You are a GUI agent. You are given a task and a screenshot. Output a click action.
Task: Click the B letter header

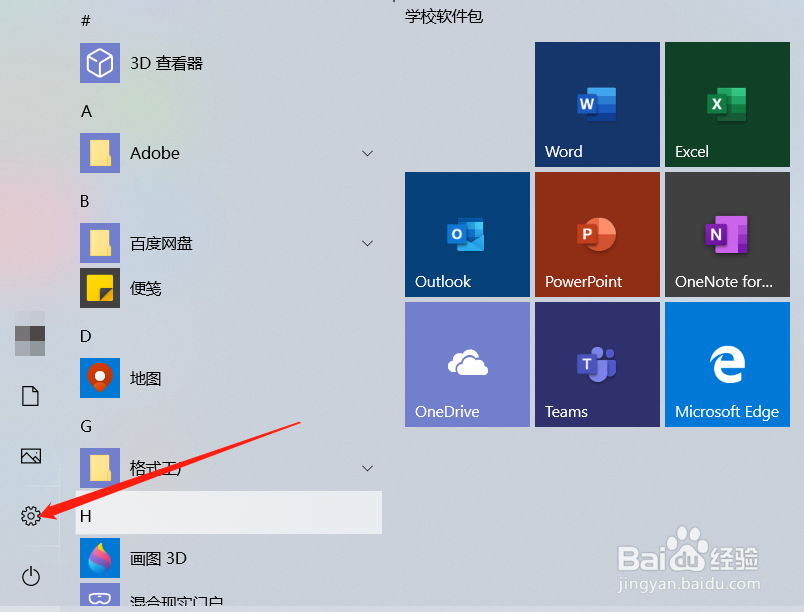coord(85,201)
